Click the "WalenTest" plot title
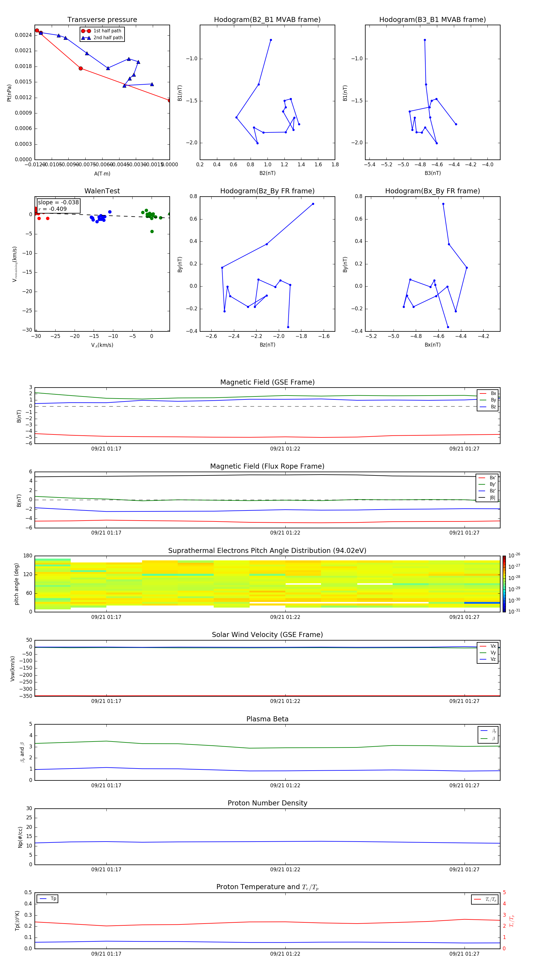The height and width of the screenshot is (980, 535). [x=102, y=191]
